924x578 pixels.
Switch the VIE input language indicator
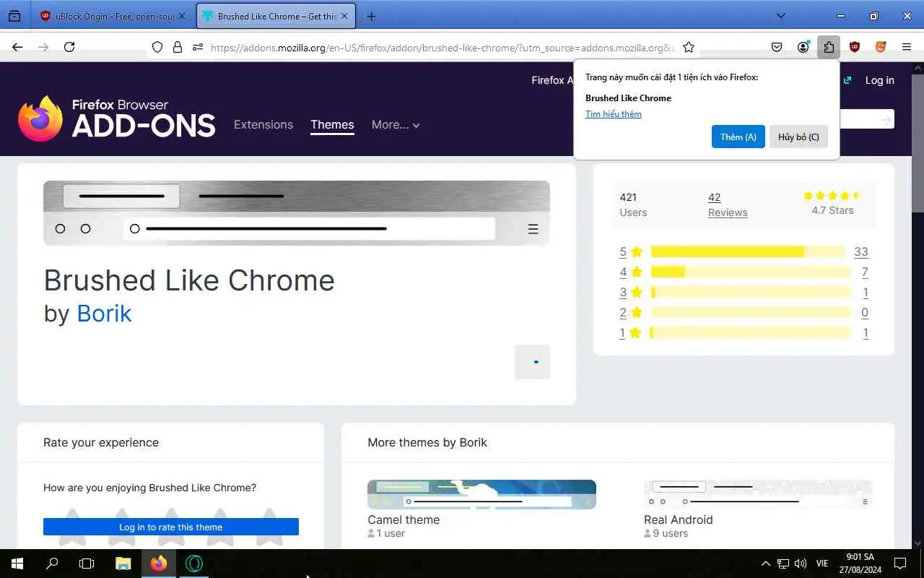(x=822, y=564)
